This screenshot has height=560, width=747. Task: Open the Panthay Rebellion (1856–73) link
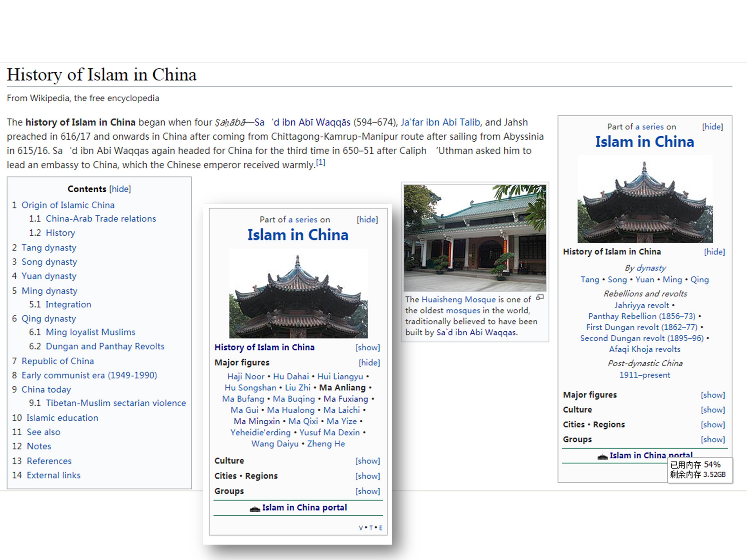642,316
